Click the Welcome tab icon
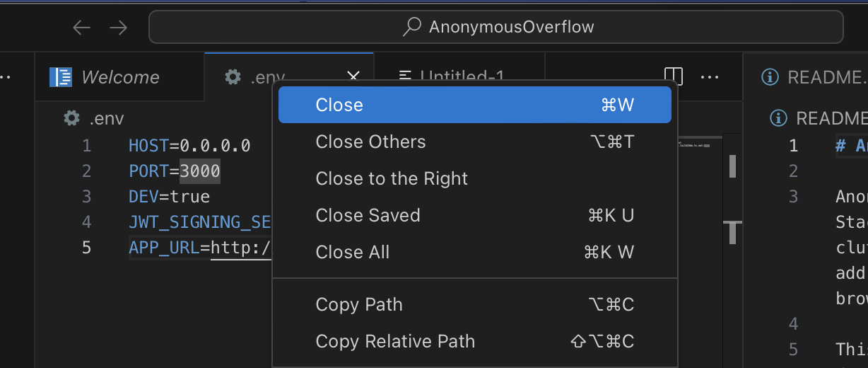 click(x=60, y=76)
